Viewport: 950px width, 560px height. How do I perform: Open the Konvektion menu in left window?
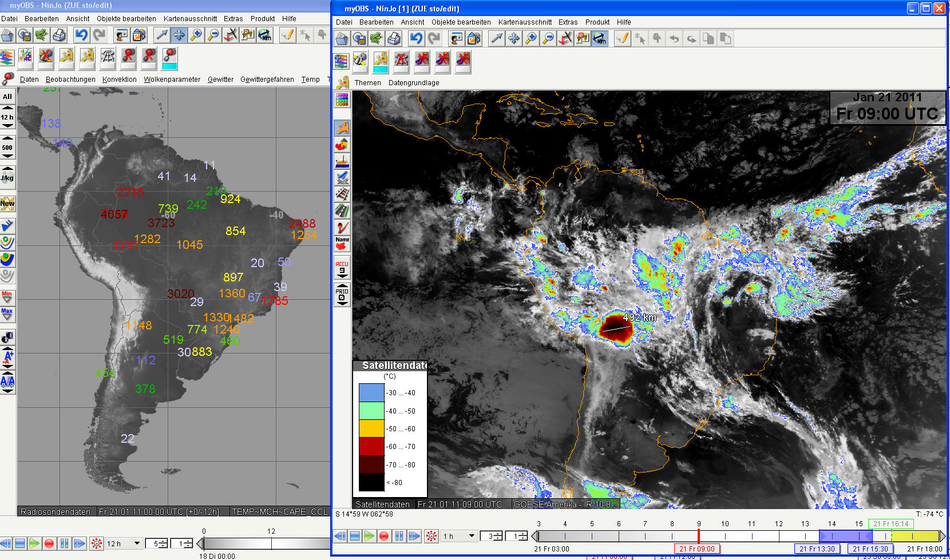click(119, 80)
